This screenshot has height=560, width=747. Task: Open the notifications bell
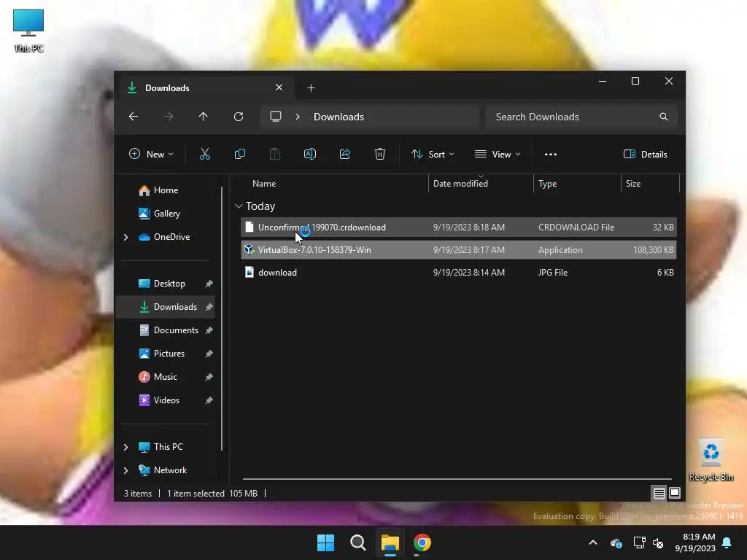[727, 542]
